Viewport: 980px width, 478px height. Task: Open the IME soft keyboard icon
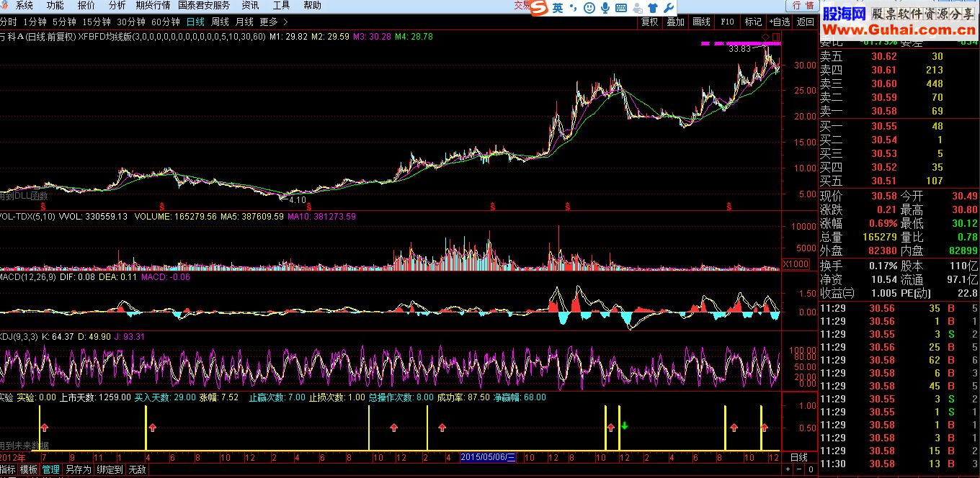(620, 7)
